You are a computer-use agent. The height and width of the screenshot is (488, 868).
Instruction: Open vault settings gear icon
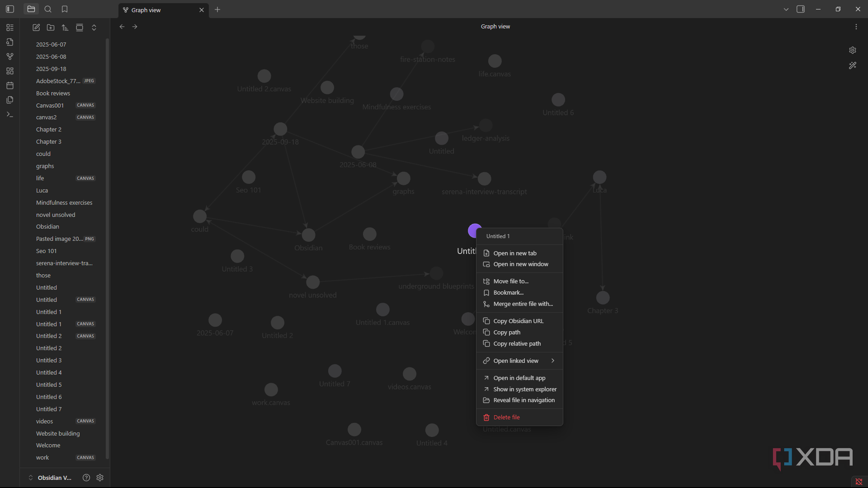[100, 478]
